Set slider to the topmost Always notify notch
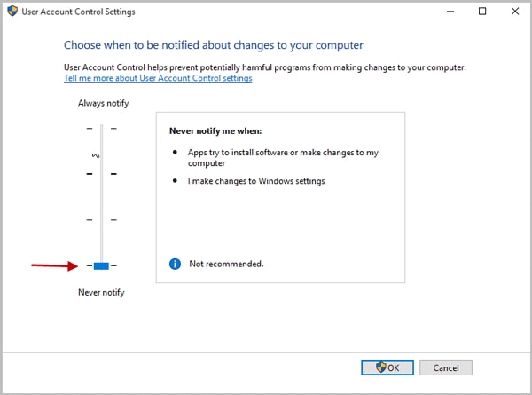Viewport: 532px width, 395px height. (101, 129)
